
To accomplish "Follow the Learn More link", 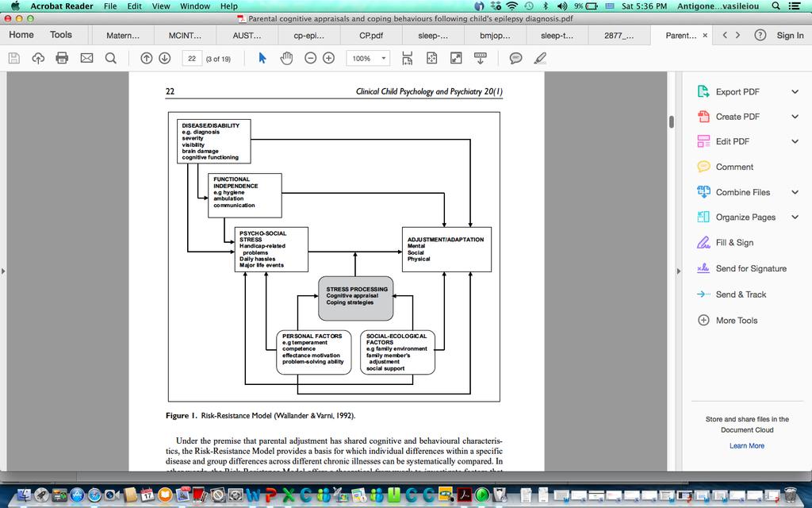I will (747, 446).
